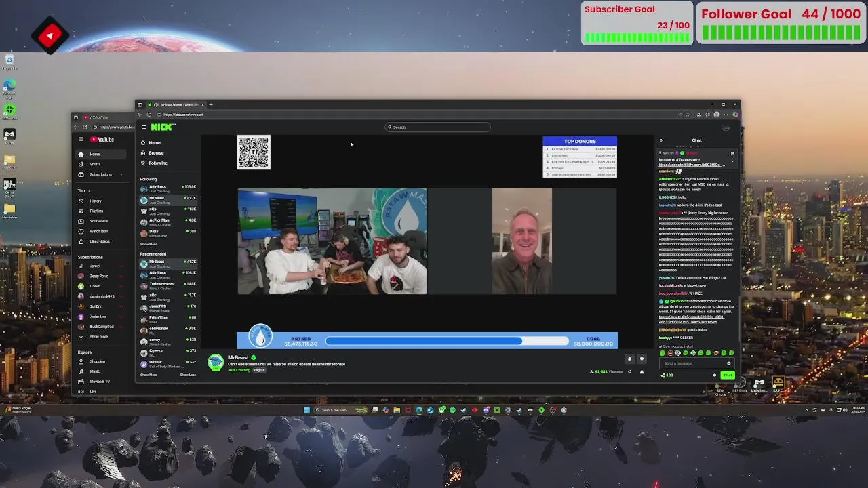Click the Kick search field

click(437, 127)
